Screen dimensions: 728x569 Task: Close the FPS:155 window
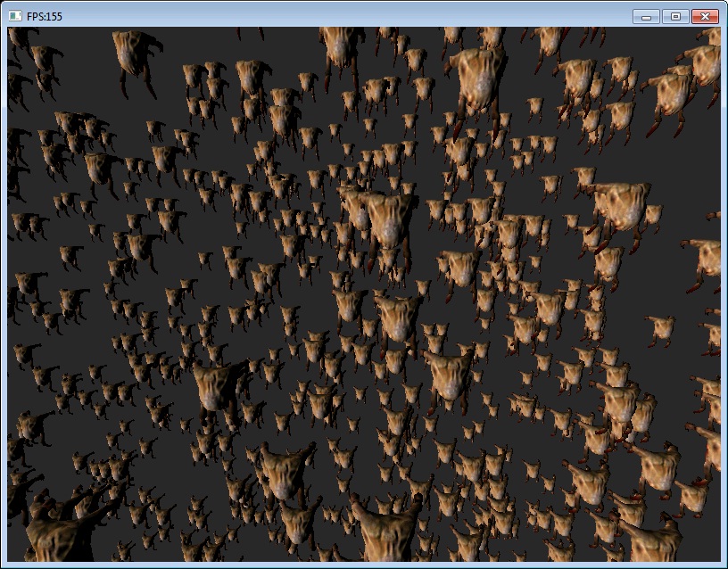(x=705, y=16)
